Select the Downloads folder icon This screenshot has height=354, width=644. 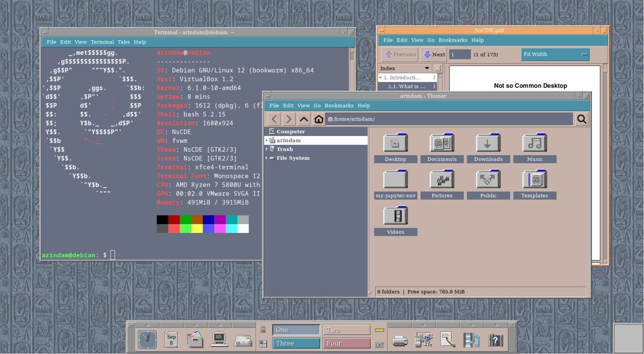[488, 143]
